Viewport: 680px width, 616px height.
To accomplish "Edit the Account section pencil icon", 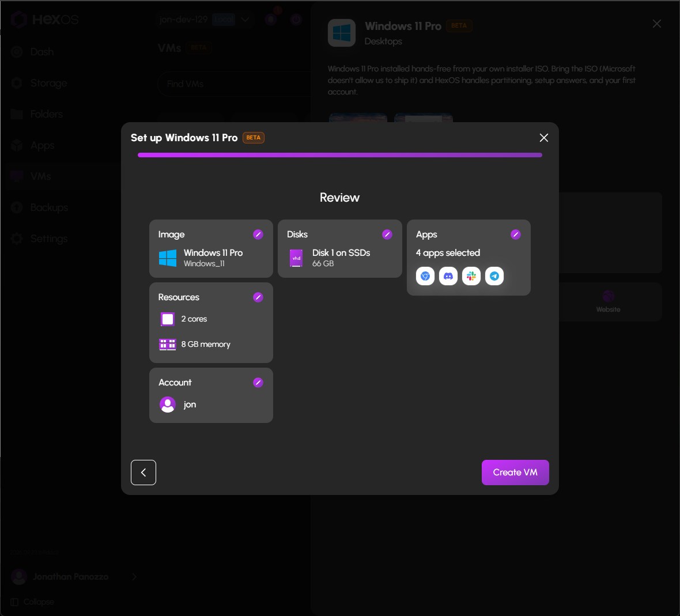I will point(258,383).
